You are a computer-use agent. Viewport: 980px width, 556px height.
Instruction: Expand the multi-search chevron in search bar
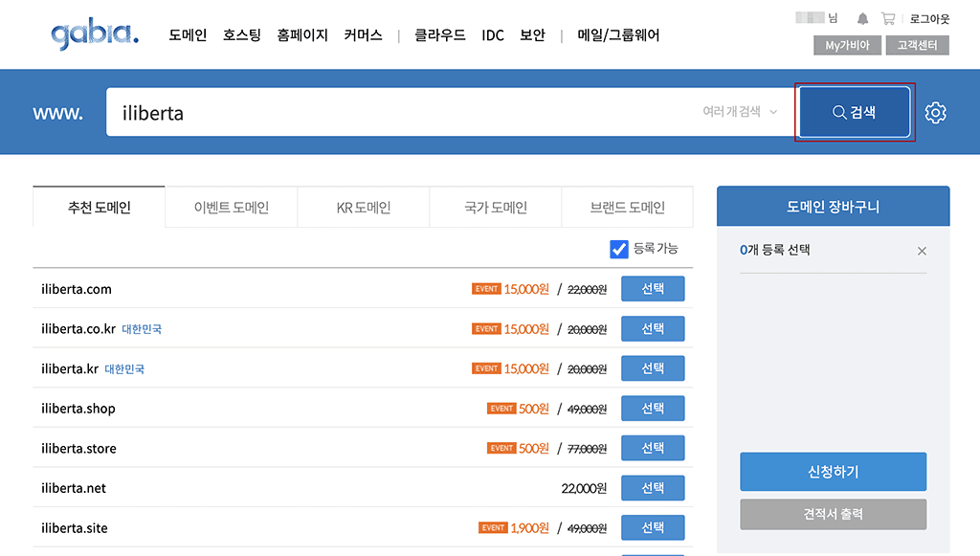(774, 112)
